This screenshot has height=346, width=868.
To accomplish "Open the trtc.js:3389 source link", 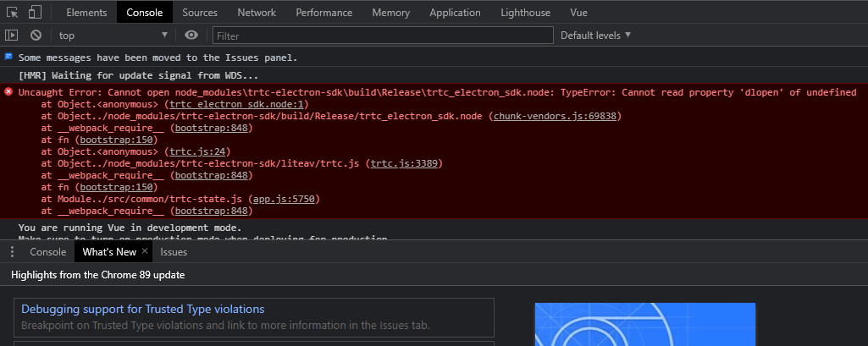I will (x=402, y=163).
